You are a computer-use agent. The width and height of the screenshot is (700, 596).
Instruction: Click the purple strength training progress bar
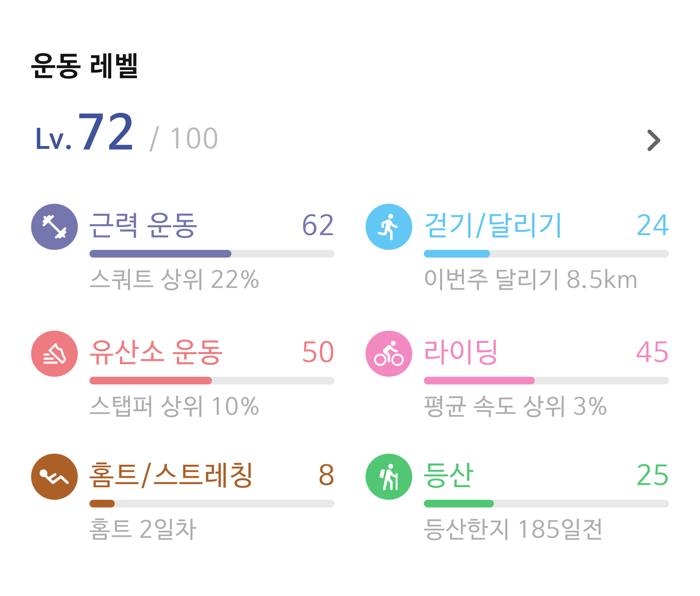coord(212,254)
